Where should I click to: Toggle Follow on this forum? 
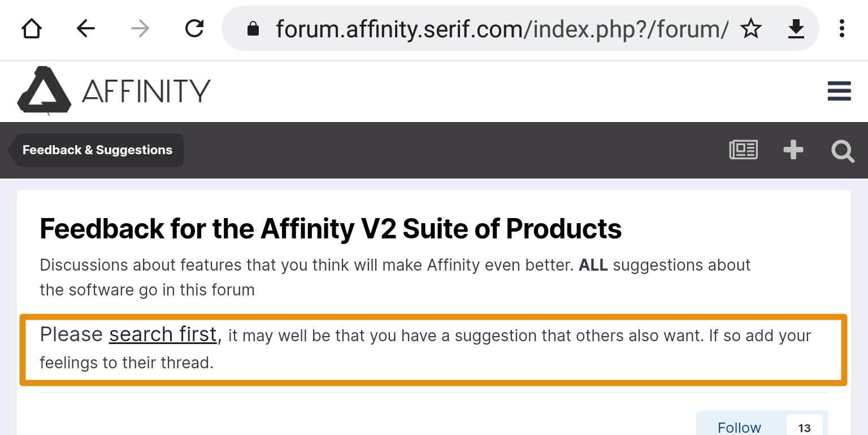[739, 427]
